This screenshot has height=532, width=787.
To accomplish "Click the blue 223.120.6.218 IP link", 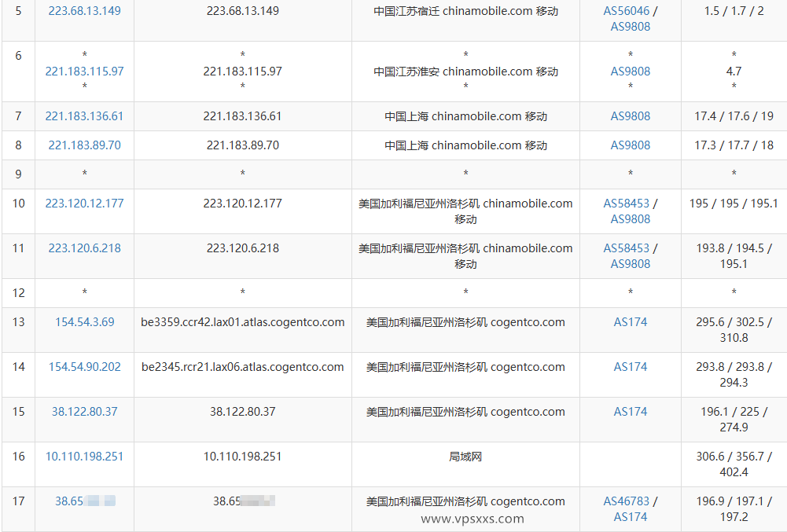I will (84, 248).
